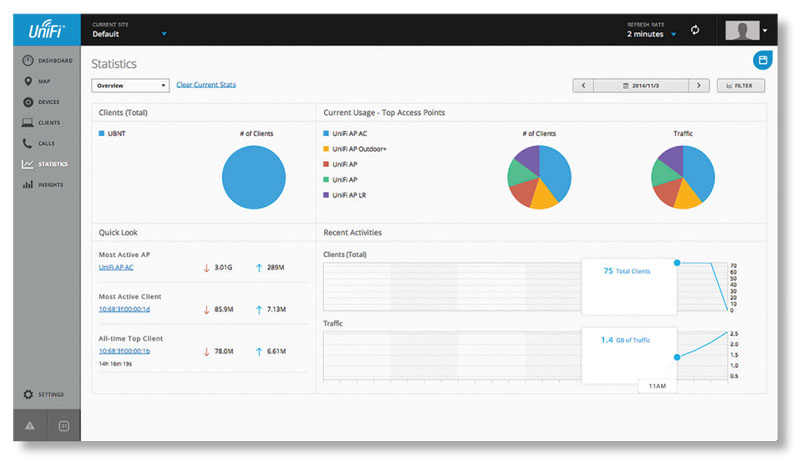Click the Filter button
The width and height of the screenshot is (800, 471).
tap(740, 86)
